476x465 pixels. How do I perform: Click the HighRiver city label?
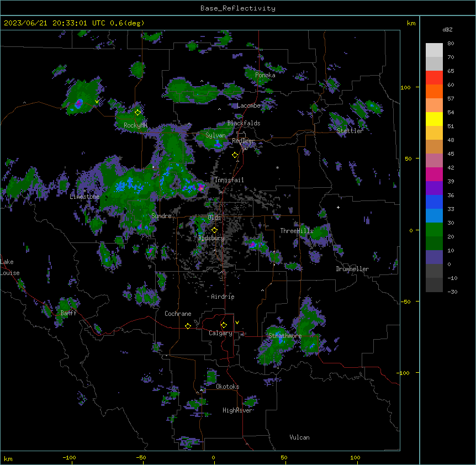237,410
